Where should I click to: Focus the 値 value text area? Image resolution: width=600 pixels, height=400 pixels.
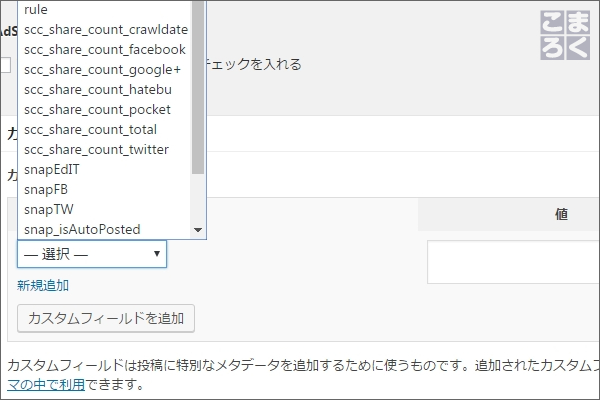[x=513, y=262]
